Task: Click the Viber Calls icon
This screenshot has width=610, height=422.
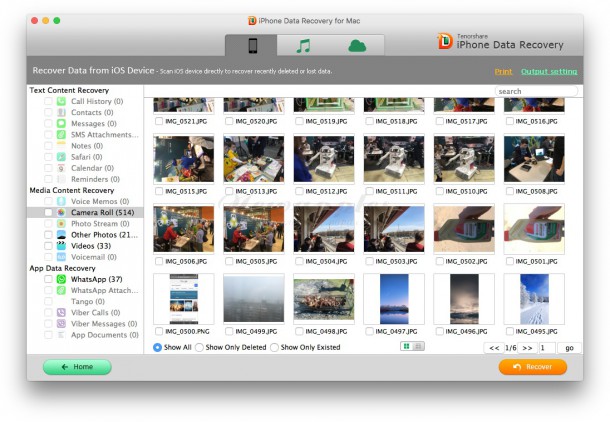Action: pyautogui.click(x=61, y=312)
